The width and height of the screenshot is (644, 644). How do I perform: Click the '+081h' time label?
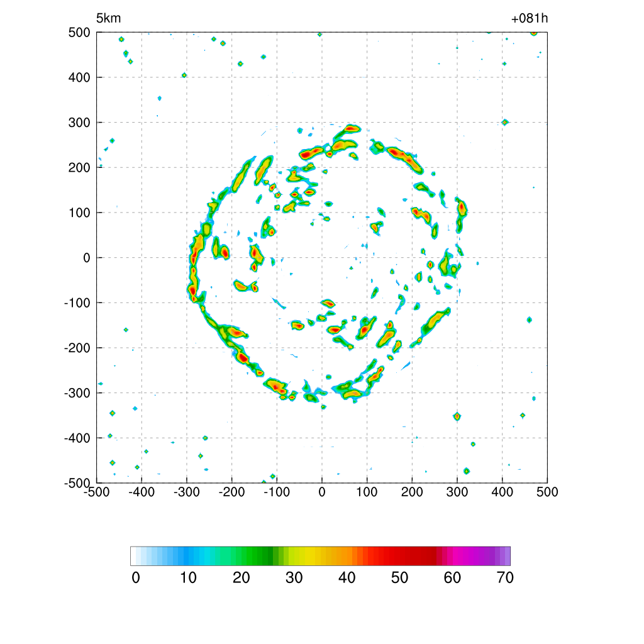tap(530, 18)
